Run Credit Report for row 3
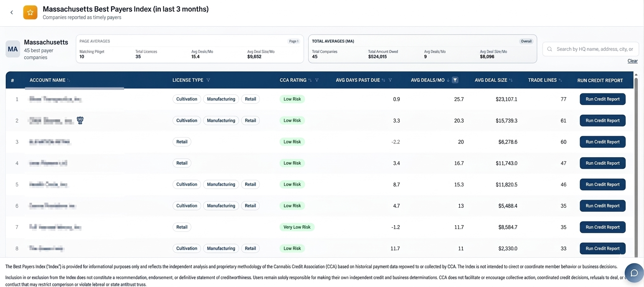This screenshot has width=644, height=287. (x=602, y=142)
